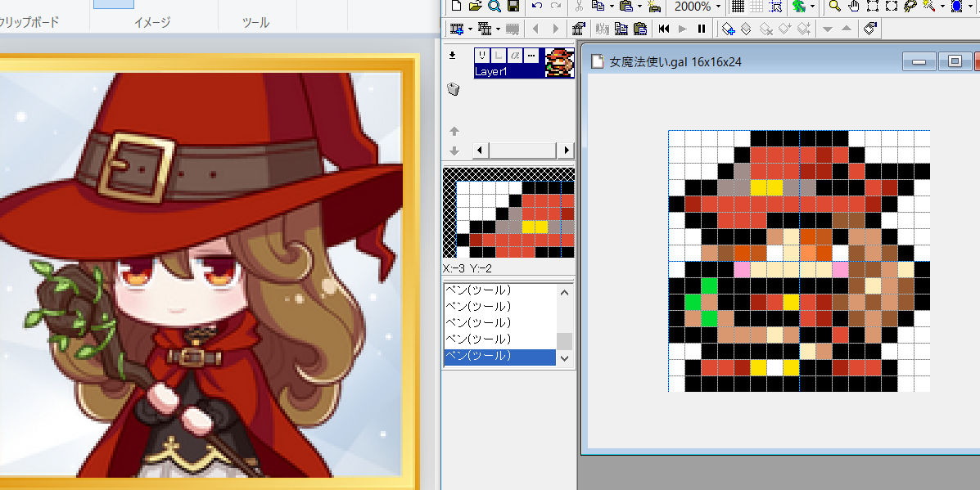Open the image browser magnifier icon
Viewport: 980px width, 490px height.
point(495,7)
